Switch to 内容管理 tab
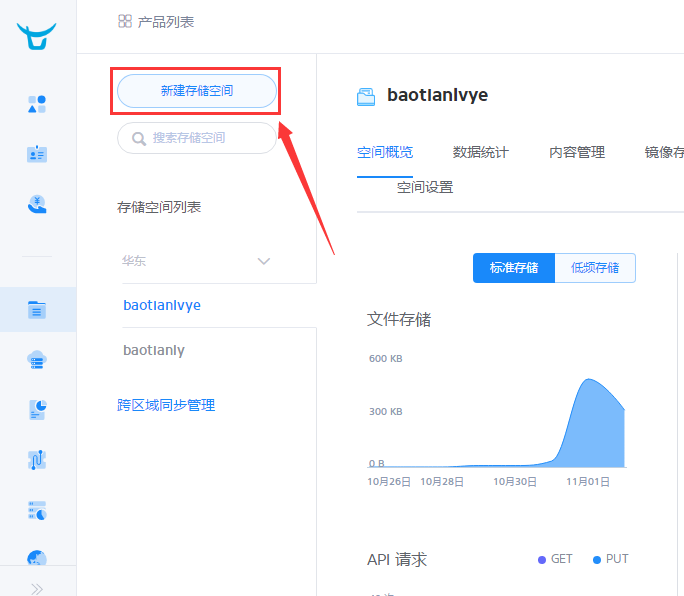The height and width of the screenshot is (596, 684). coord(577,152)
